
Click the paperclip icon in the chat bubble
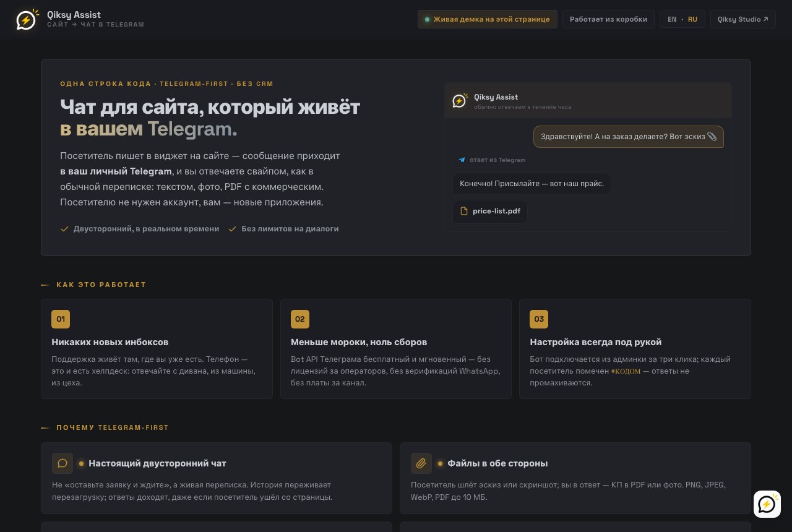click(x=712, y=136)
